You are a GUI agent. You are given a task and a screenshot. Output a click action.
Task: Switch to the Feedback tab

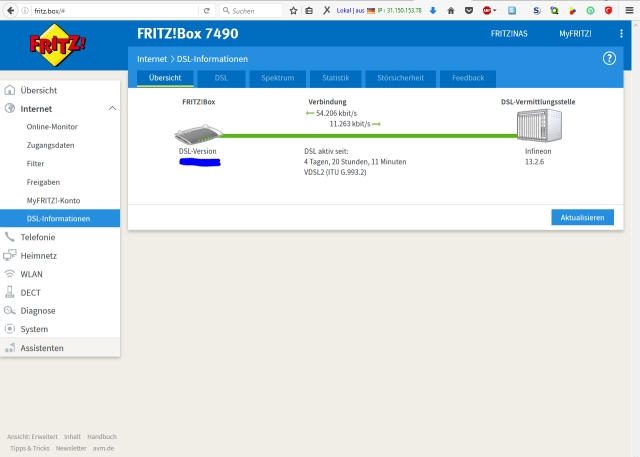pyautogui.click(x=468, y=78)
